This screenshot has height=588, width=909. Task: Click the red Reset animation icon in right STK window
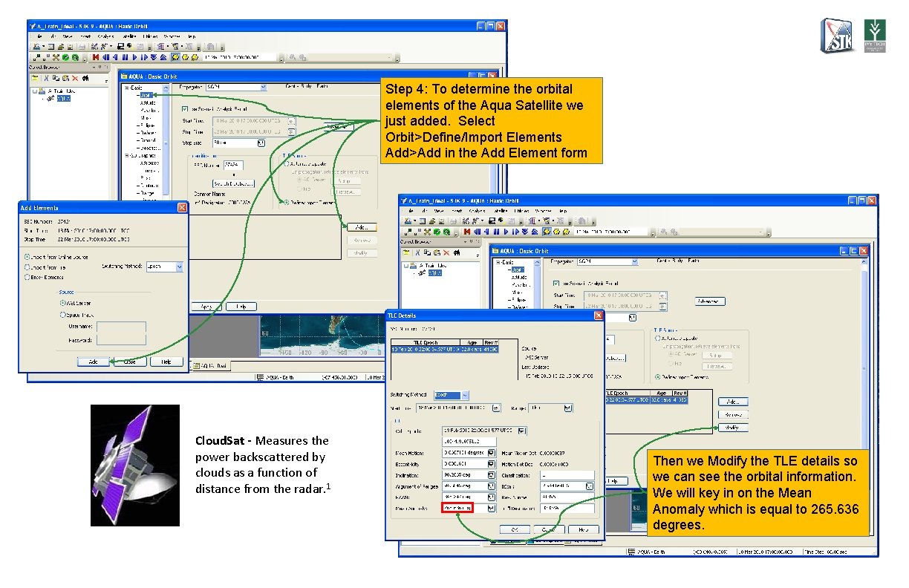point(467,232)
